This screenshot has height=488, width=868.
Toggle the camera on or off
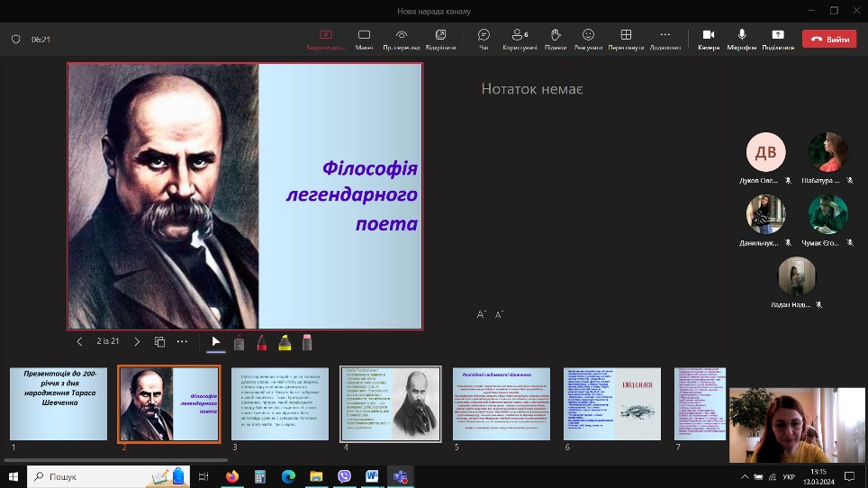click(x=709, y=39)
